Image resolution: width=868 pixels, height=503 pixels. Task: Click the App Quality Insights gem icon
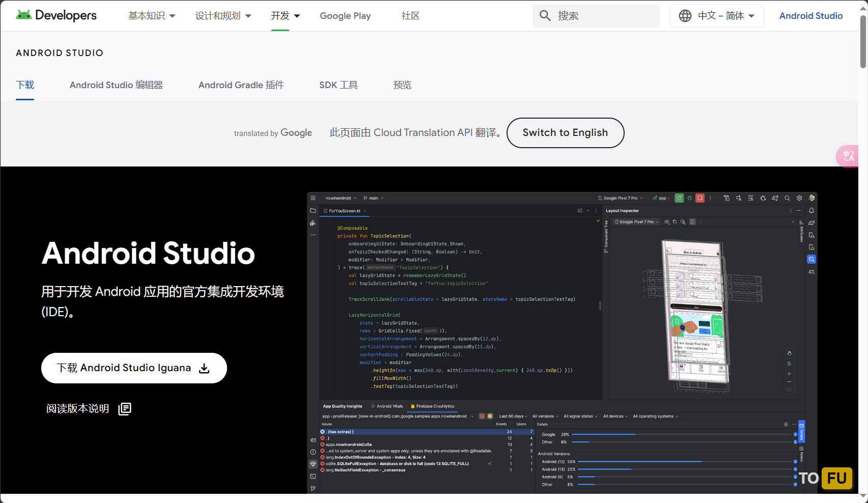pyautogui.click(x=313, y=464)
